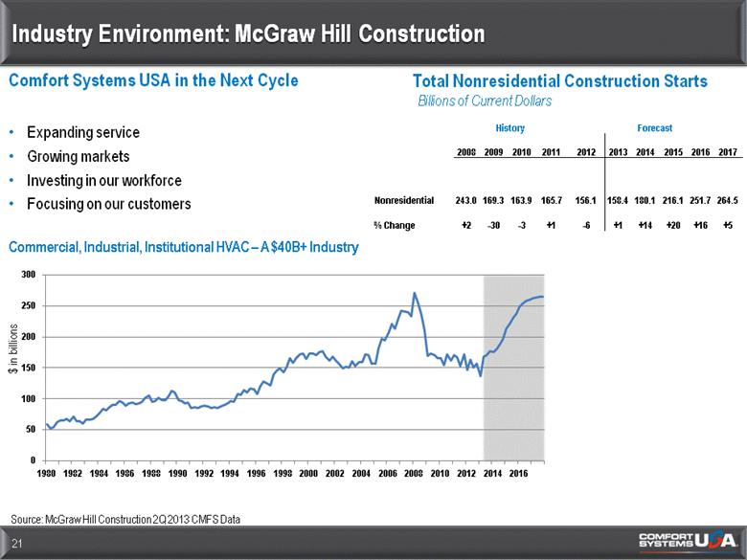Click the 158.4 forecast value

point(618,200)
